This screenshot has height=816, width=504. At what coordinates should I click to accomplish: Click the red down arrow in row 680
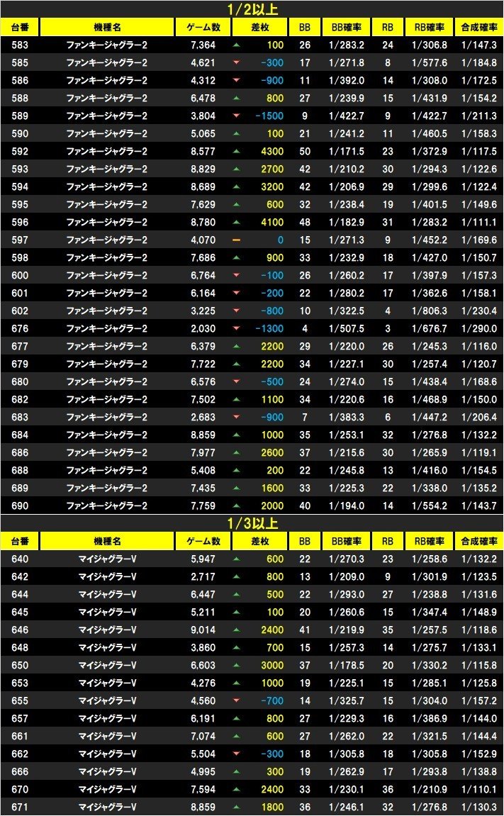click(x=237, y=381)
